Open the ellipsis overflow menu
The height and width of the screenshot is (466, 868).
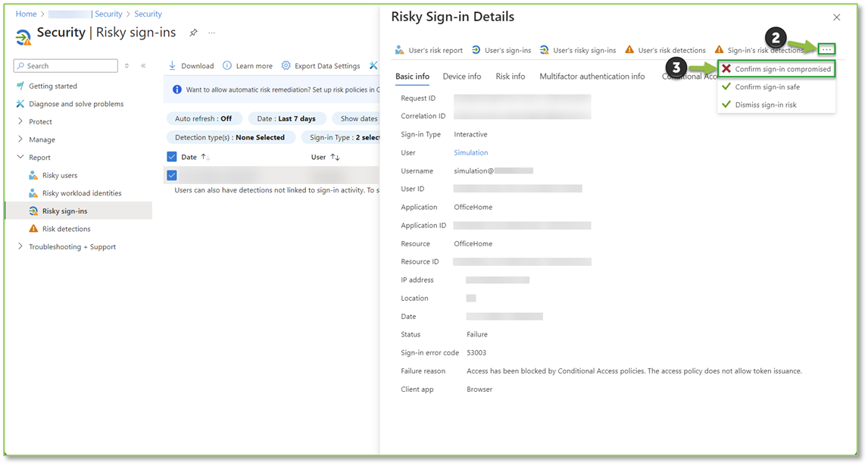tap(826, 48)
